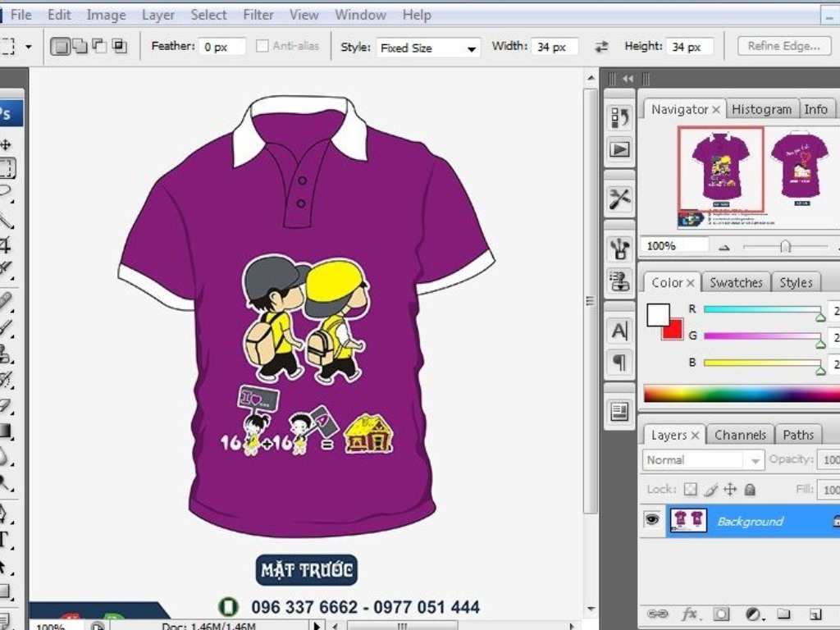
Task: Switch to the Channels tab
Action: click(x=740, y=435)
